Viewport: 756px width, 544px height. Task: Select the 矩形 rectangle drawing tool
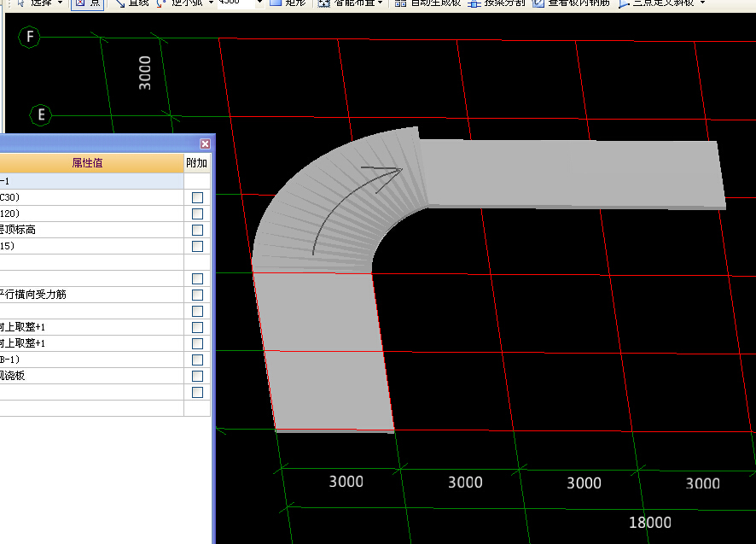point(288,3)
